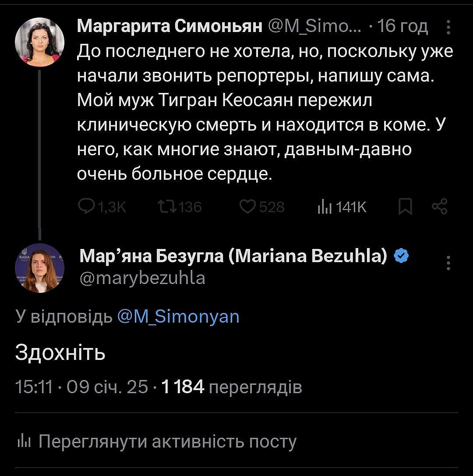
Task: Like the top post with 528 likes
Action: coord(247,206)
